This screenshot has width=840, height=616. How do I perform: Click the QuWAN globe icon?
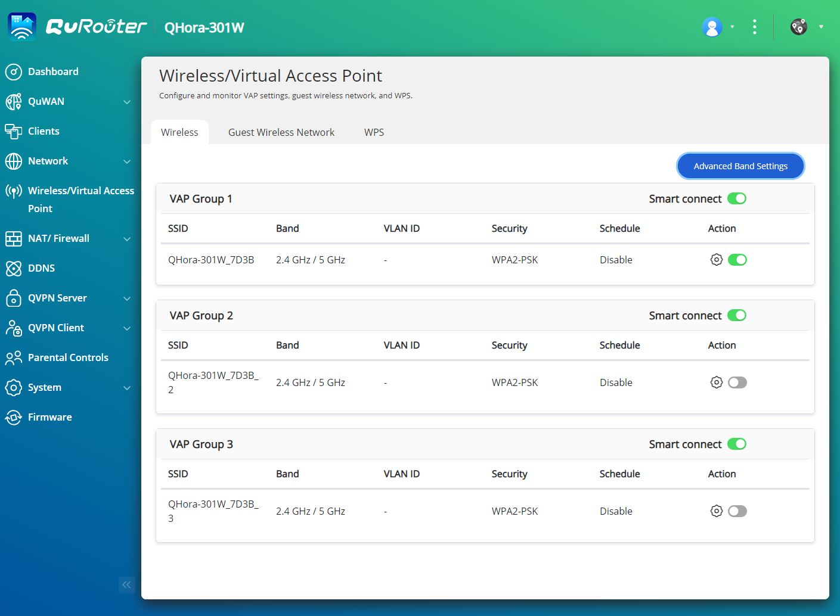tap(14, 101)
